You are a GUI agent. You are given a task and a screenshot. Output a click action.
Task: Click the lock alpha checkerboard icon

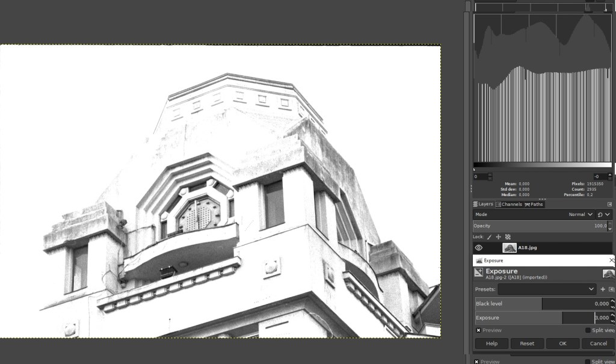(x=508, y=237)
